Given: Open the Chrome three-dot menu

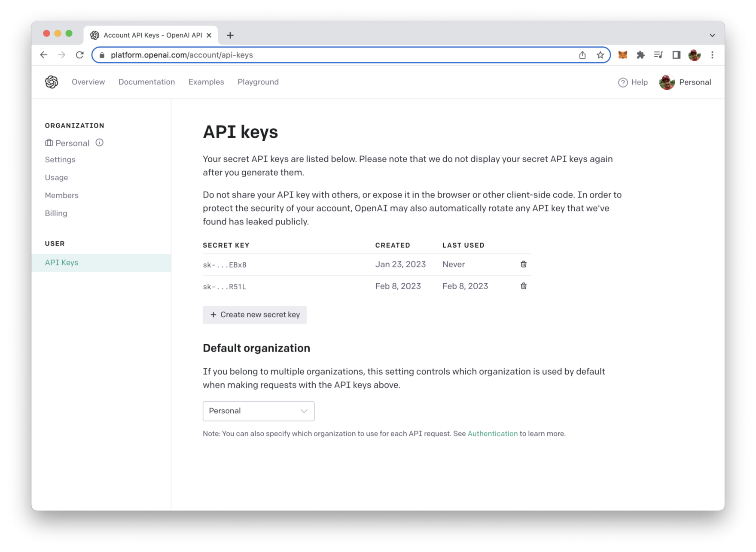Looking at the screenshot, I should [x=712, y=55].
